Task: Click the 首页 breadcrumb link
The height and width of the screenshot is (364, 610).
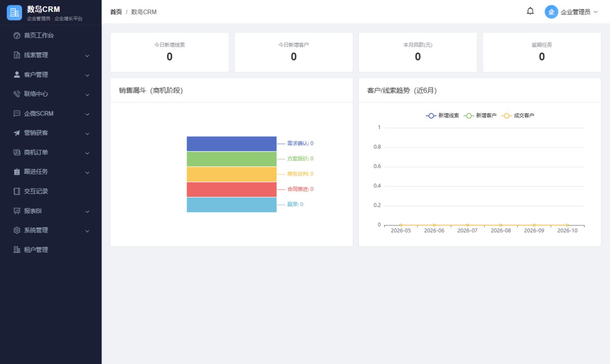Action: (116, 12)
